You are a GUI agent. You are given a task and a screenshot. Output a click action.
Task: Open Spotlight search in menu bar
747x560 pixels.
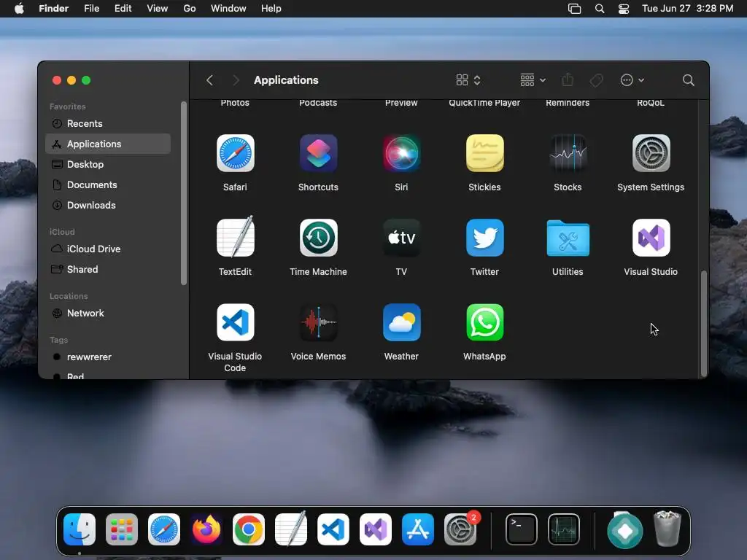click(600, 9)
